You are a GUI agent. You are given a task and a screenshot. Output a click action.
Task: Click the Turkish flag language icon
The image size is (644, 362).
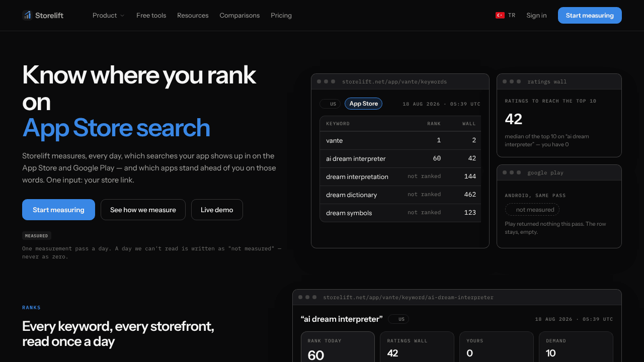click(x=500, y=16)
